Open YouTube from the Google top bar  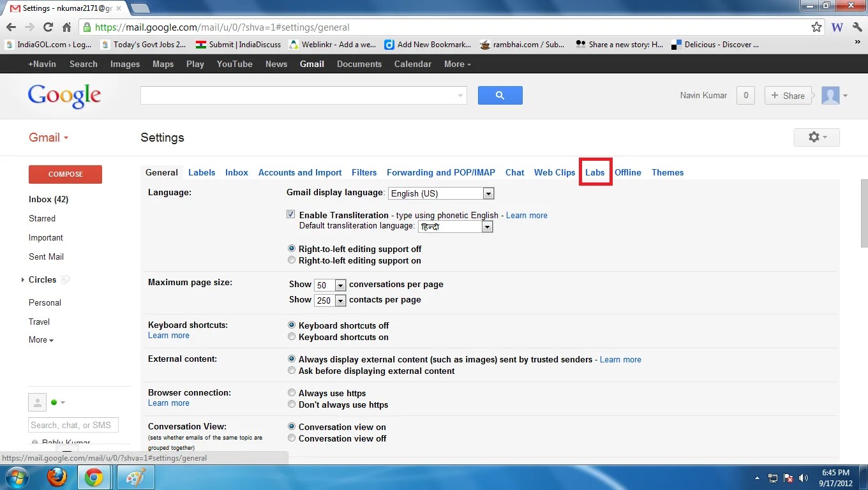[234, 64]
